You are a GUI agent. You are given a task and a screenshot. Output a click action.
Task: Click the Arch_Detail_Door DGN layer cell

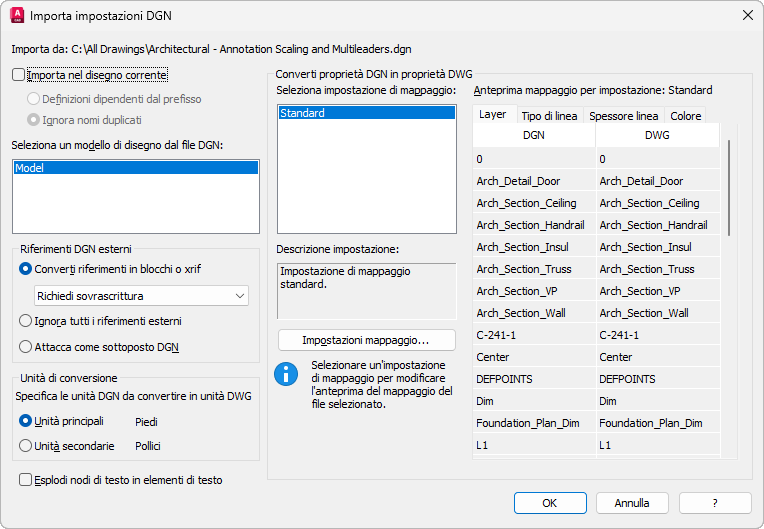tap(534, 181)
